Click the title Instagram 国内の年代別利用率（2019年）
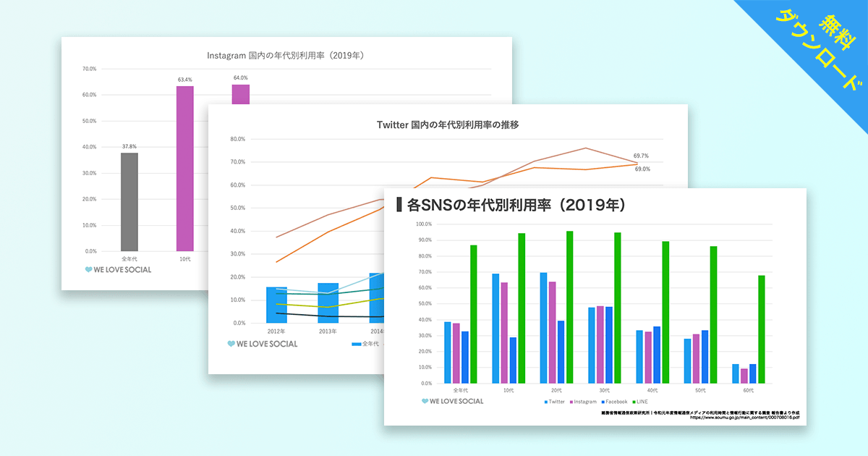 click(x=285, y=55)
